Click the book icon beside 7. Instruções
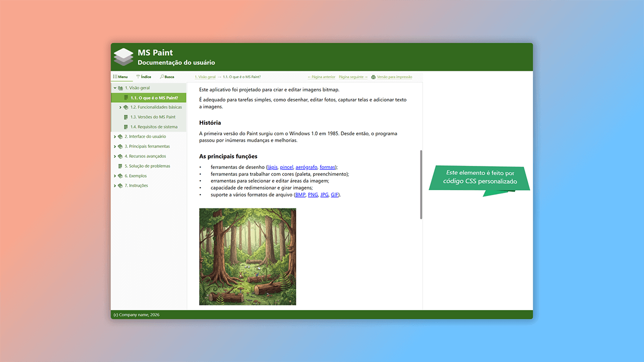 pyautogui.click(x=119, y=185)
